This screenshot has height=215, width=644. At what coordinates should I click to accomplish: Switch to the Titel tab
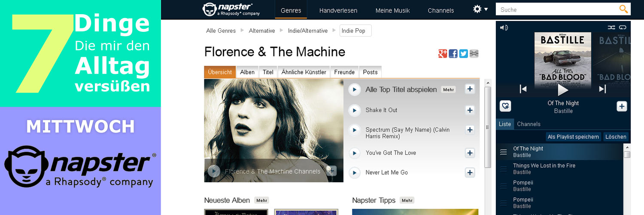point(268,72)
